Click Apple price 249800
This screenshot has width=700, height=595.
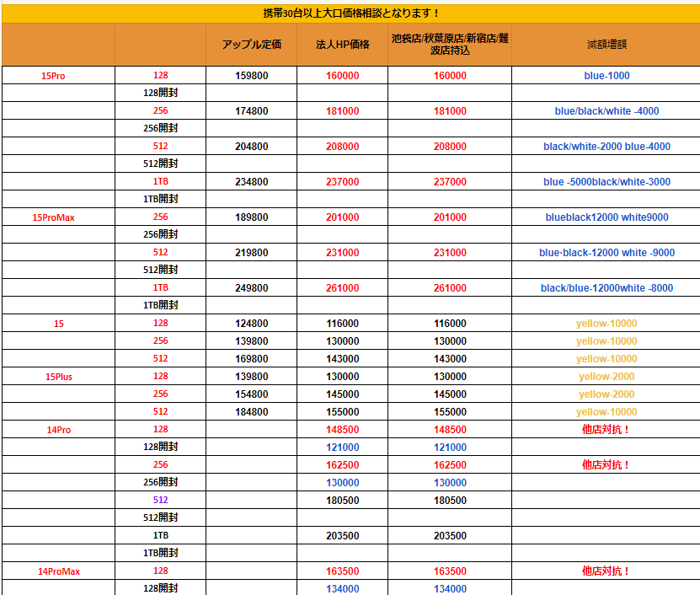click(x=251, y=288)
